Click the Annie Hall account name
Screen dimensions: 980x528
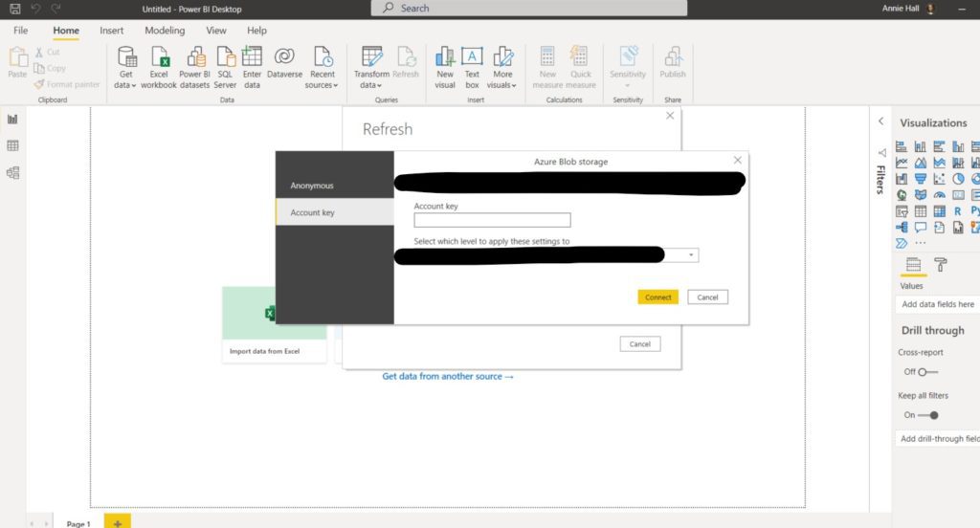tap(900, 8)
